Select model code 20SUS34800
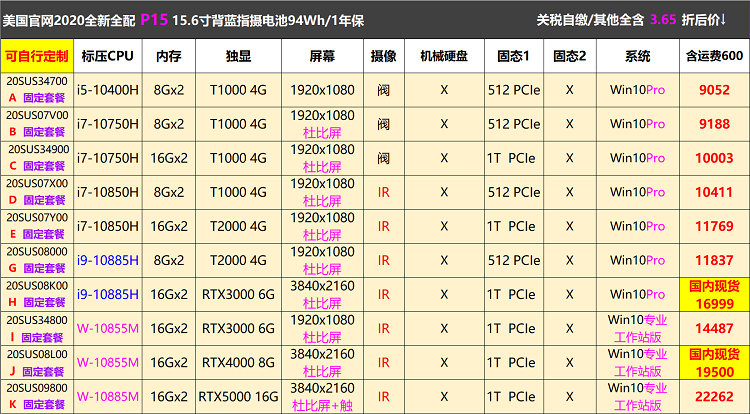 [x=37, y=320]
